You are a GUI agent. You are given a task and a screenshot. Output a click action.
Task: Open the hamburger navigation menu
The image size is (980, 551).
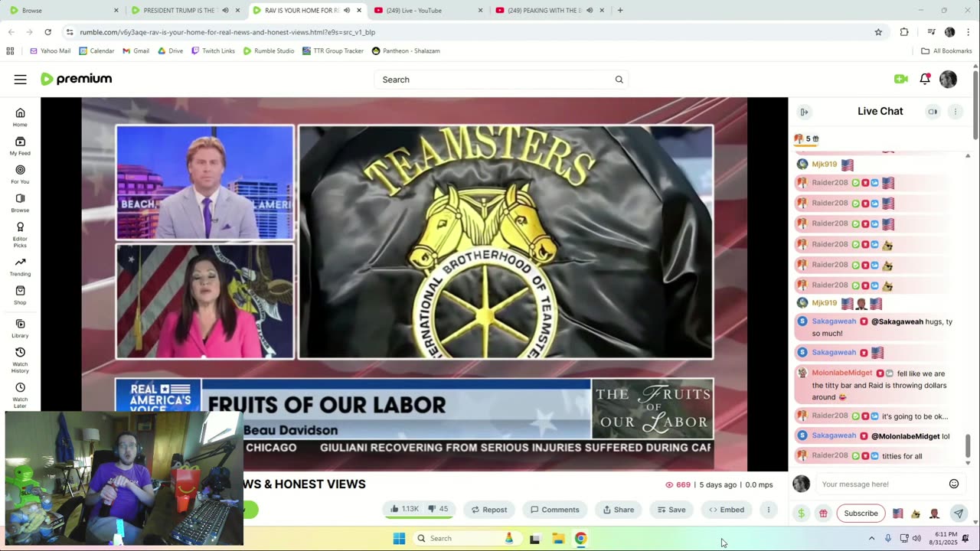21,80
